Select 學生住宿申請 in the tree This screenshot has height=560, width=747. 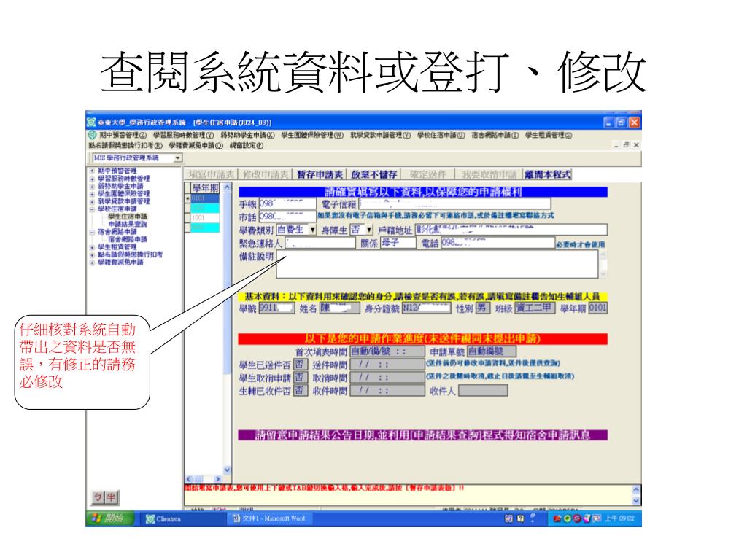point(128,216)
